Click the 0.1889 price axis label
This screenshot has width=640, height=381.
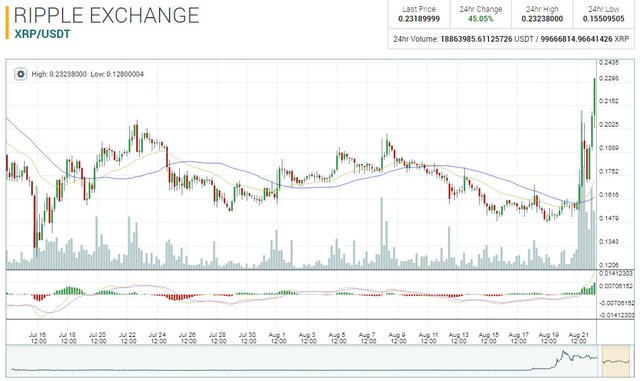[x=609, y=148]
